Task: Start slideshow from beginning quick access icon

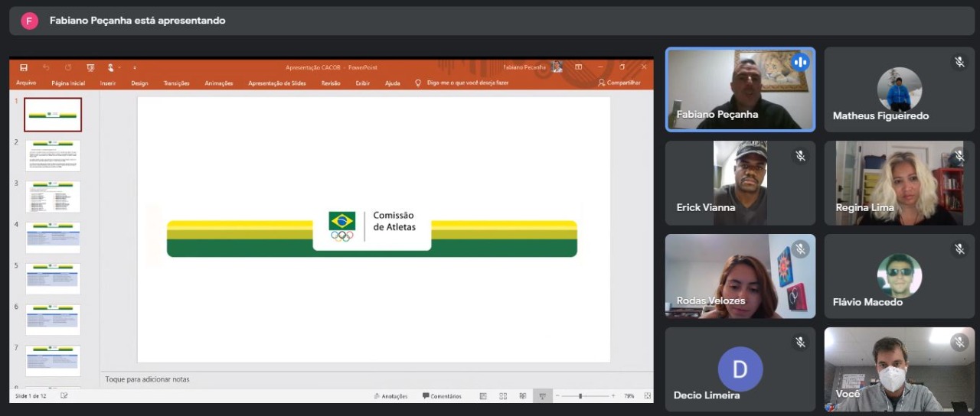Action: (90, 67)
